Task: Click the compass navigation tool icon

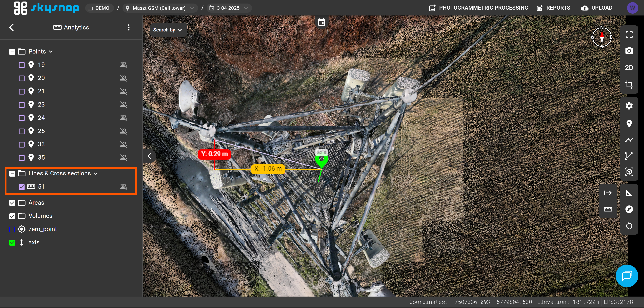Action: click(629, 209)
